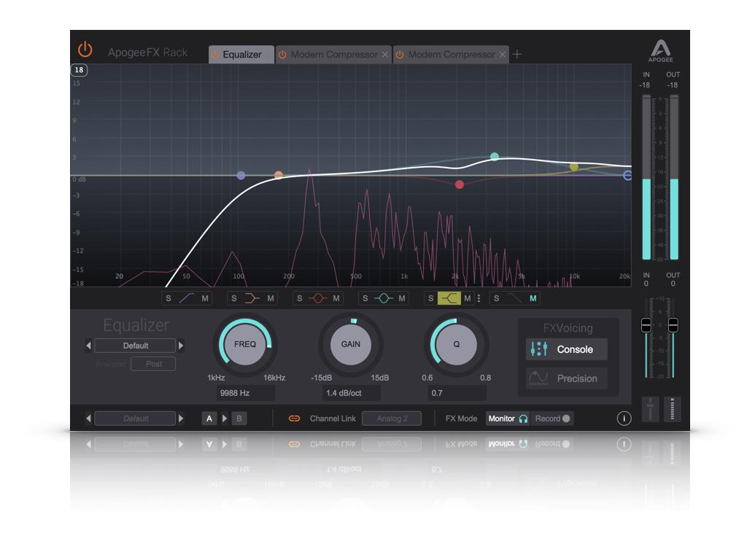Click the plus icon to add effect

pos(517,54)
